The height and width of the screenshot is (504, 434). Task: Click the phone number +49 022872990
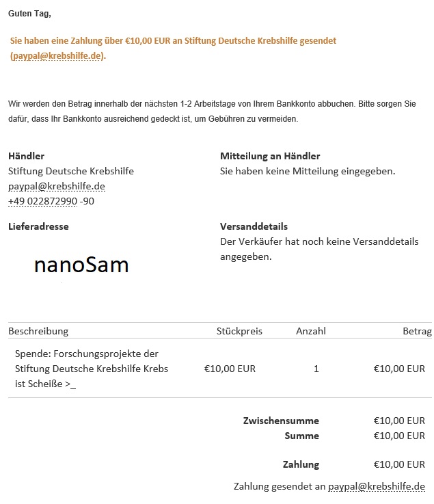43,201
